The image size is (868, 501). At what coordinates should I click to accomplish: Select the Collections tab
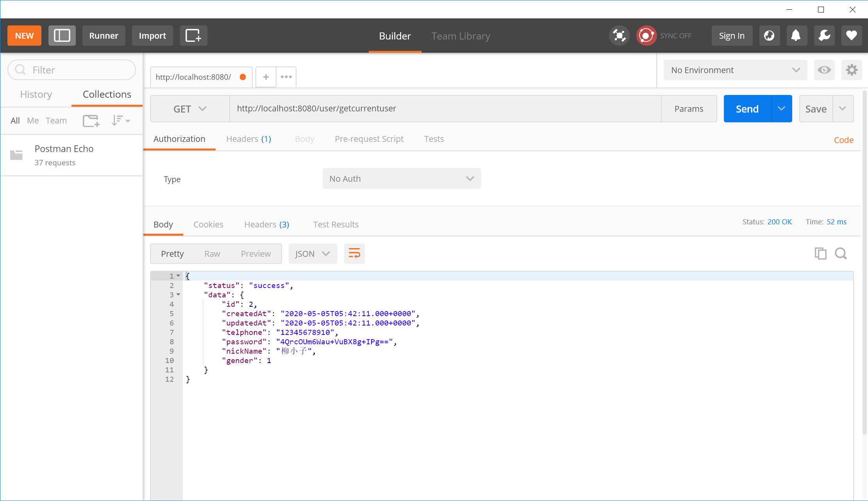coord(107,94)
